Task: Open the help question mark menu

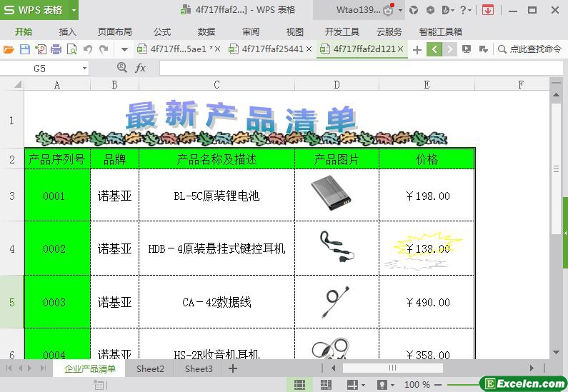Action: 465,10
